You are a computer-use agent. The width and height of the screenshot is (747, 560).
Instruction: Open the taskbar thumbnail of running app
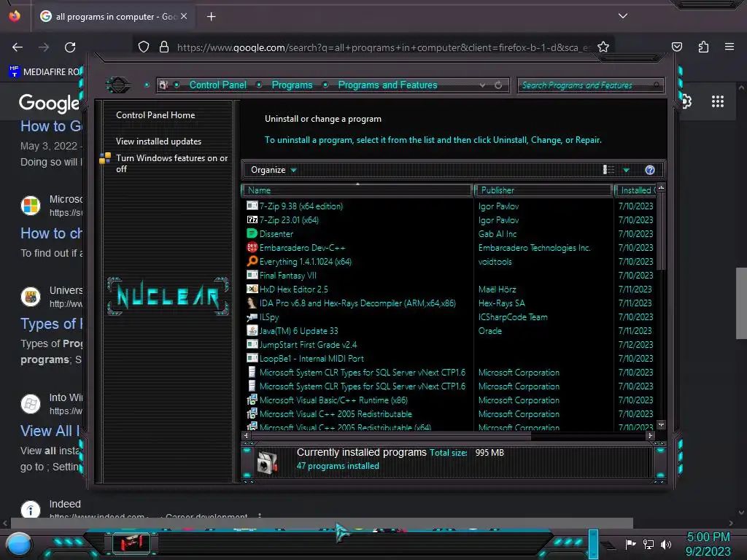[x=131, y=542]
